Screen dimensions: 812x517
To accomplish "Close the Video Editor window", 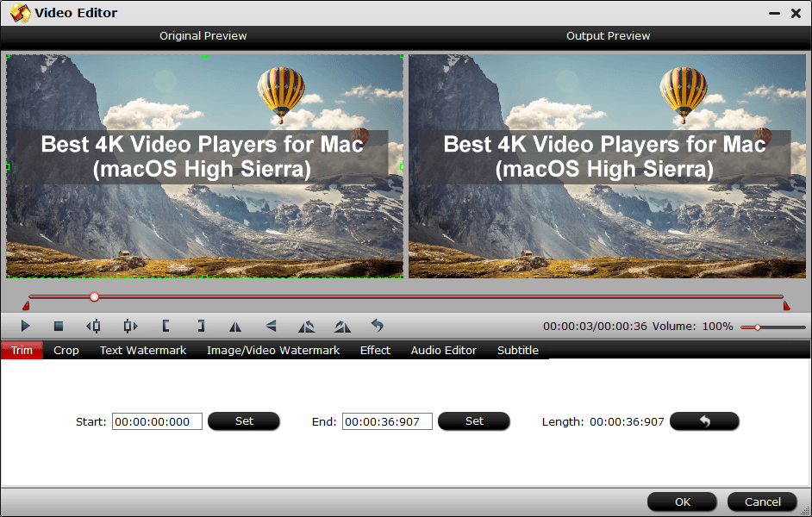I will pos(796,13).
